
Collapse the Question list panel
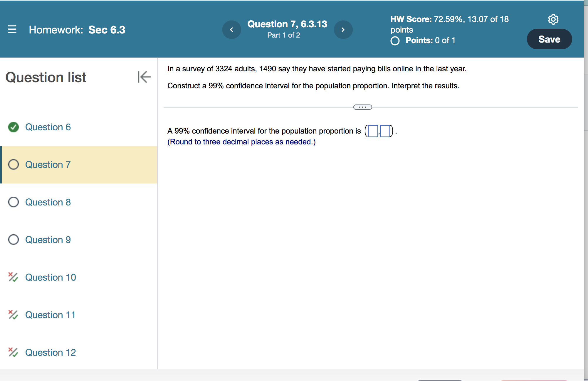tap(144, 77)
